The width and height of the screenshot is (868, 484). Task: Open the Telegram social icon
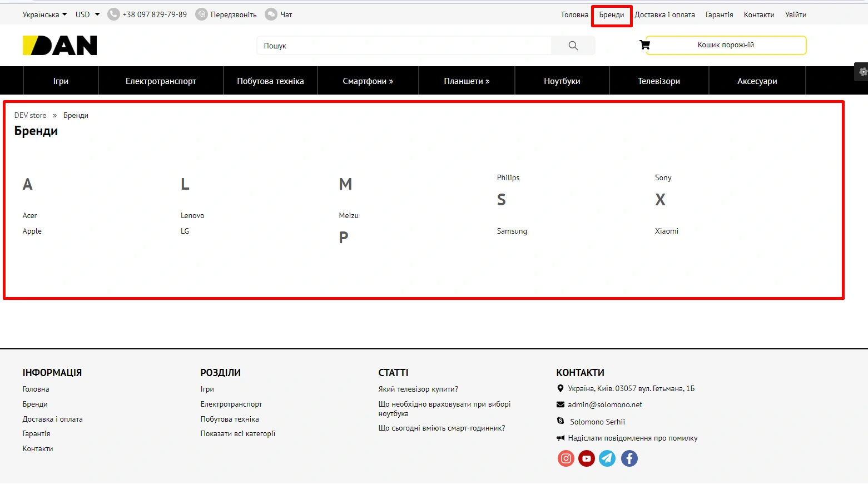(607, 458)
